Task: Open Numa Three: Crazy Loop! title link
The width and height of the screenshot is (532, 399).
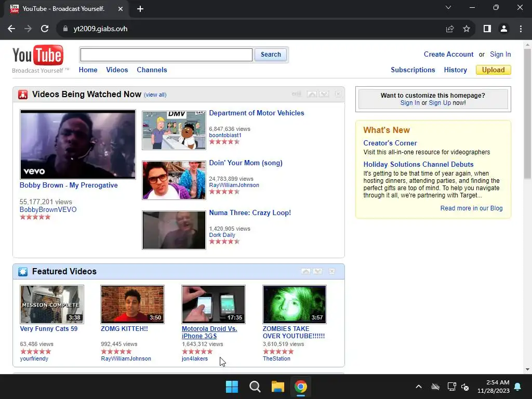Action: tap(250, 212)
